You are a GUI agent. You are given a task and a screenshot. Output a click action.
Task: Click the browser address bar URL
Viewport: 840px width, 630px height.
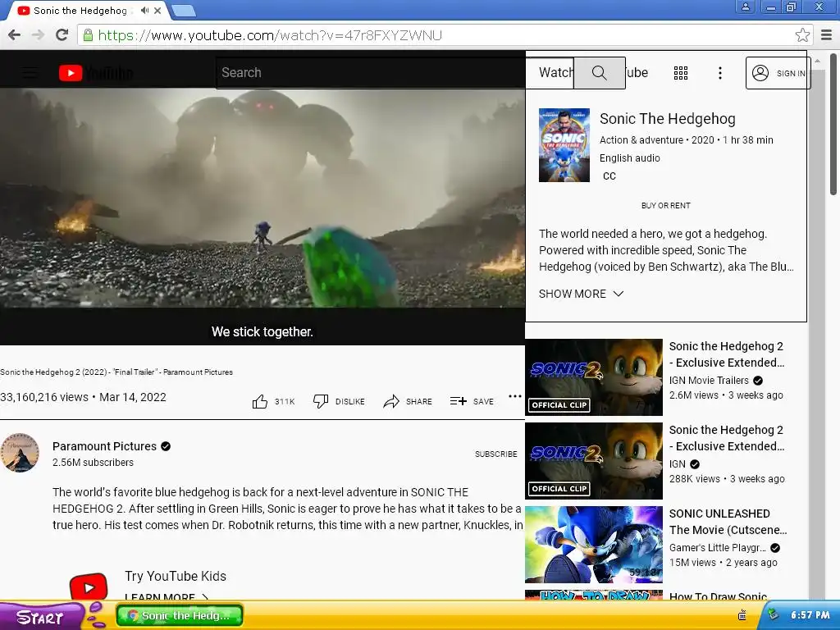tap(270, 35)
